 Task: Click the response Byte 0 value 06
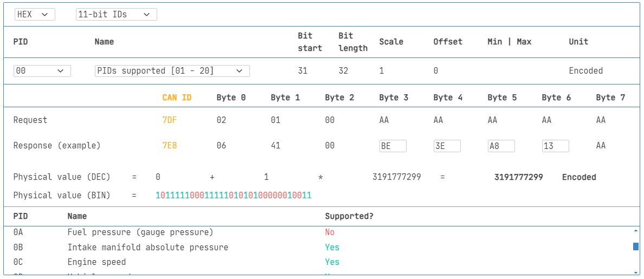(221, 146)
